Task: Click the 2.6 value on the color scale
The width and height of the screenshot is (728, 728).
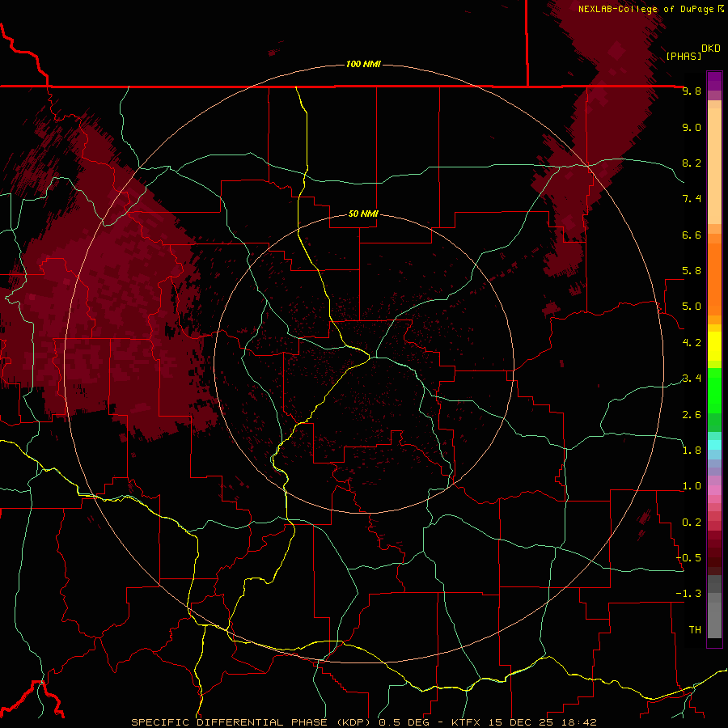Action: click(x=692, y=414)
